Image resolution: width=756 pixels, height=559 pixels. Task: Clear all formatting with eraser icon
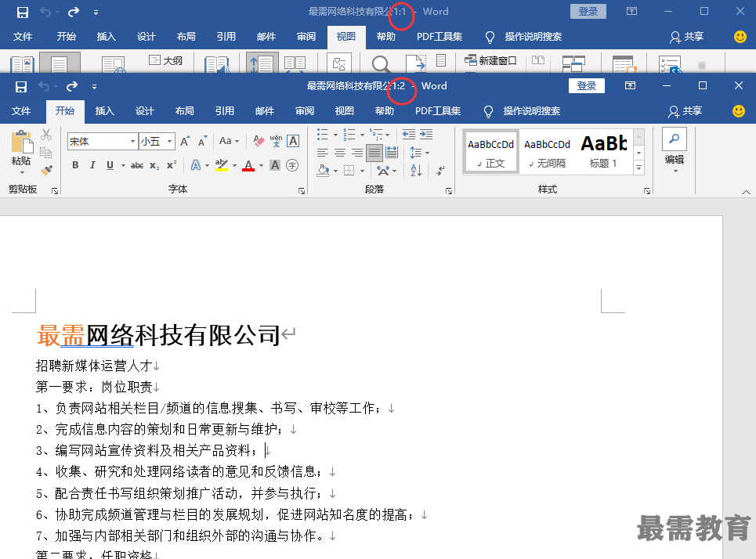259,141
